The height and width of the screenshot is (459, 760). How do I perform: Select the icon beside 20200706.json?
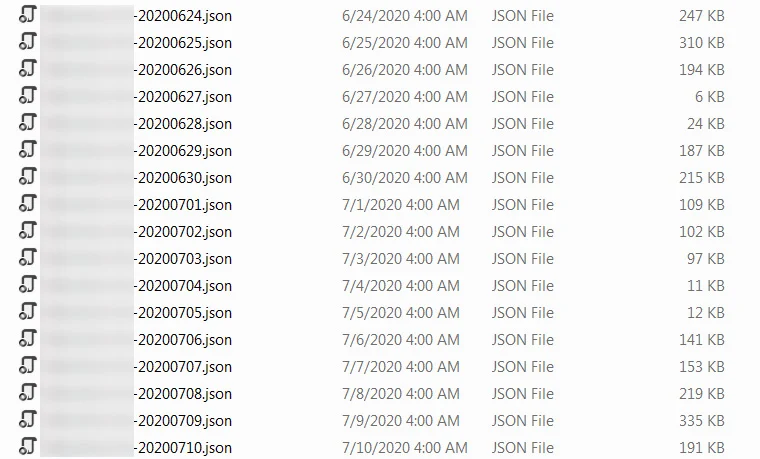pos(28,338)
